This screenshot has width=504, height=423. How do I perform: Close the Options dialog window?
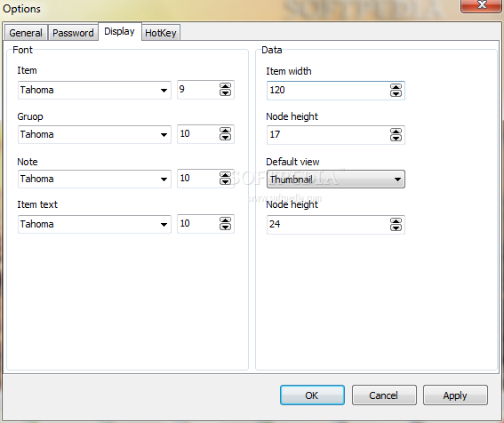(481, 5)
